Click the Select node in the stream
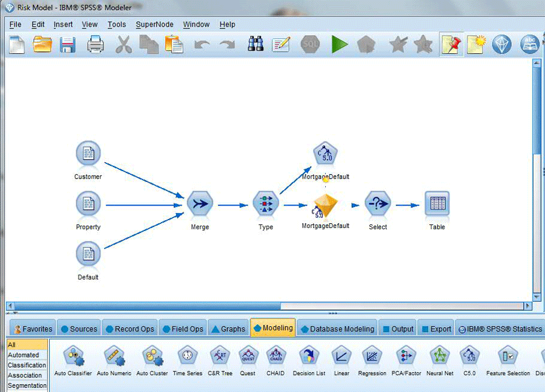Viewport: 545px width, 392px height. (x=377, y=204)
